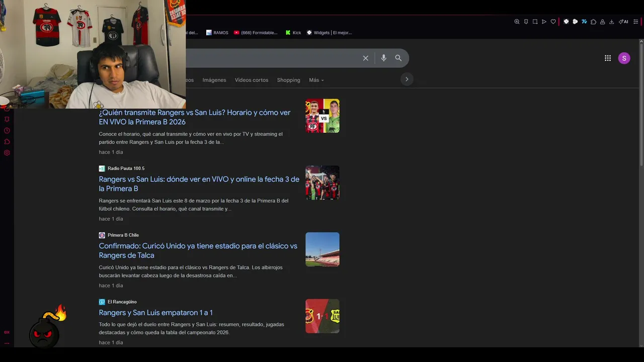Clear the Google search box with X

click(366, 58)
